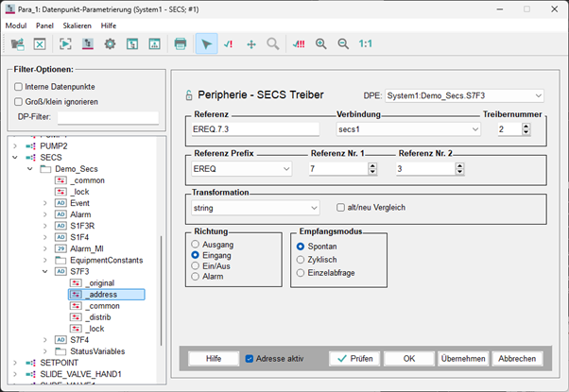Click the zoom out magnifier icon

pyautogui.click(x=343, y=43)
